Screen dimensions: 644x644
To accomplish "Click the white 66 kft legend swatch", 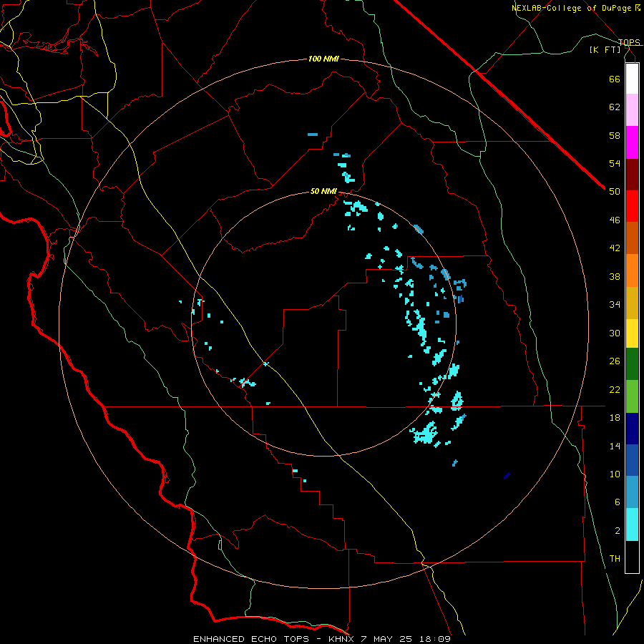I will coord(632,79).
